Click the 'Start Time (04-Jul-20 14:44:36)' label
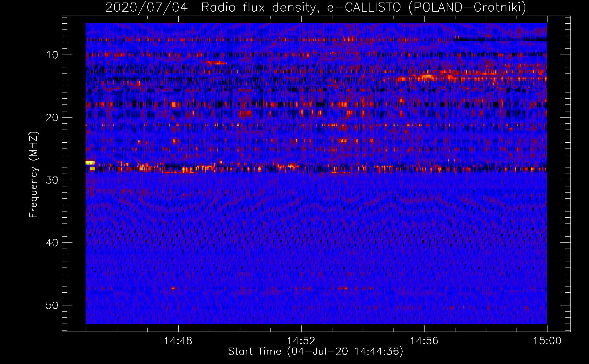This screenshot has height=364, width=589. pos(316,352)
